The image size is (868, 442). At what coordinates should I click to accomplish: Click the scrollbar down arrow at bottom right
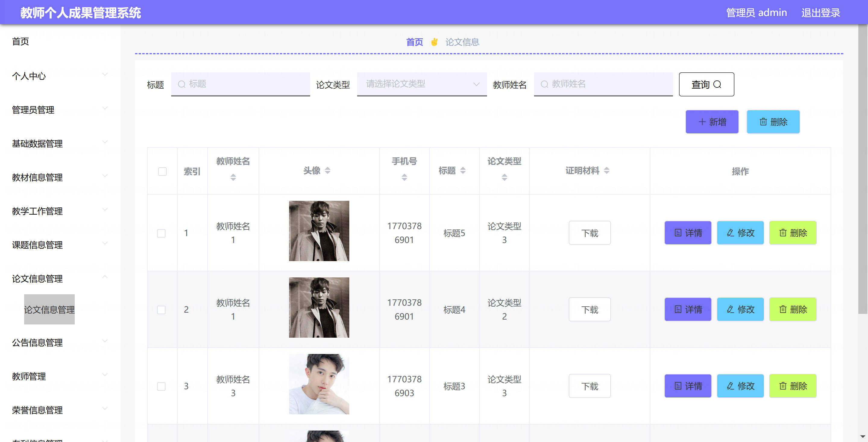(863, 437)
